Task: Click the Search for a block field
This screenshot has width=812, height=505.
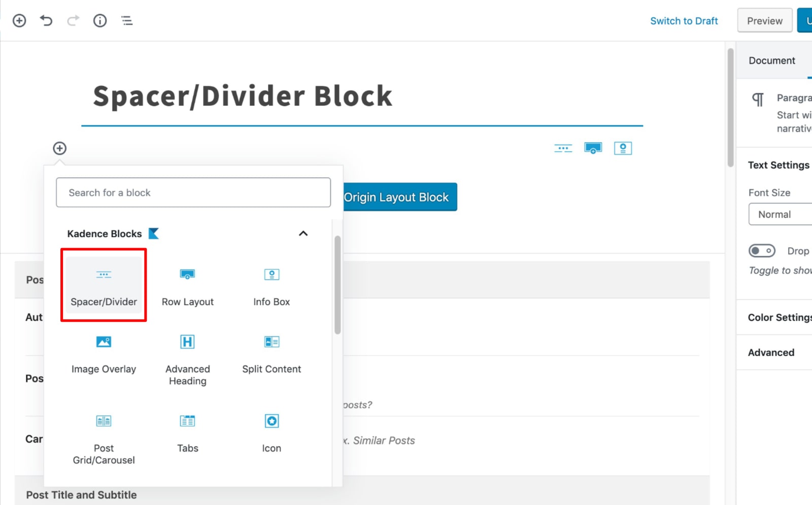Action: point(193,192)
